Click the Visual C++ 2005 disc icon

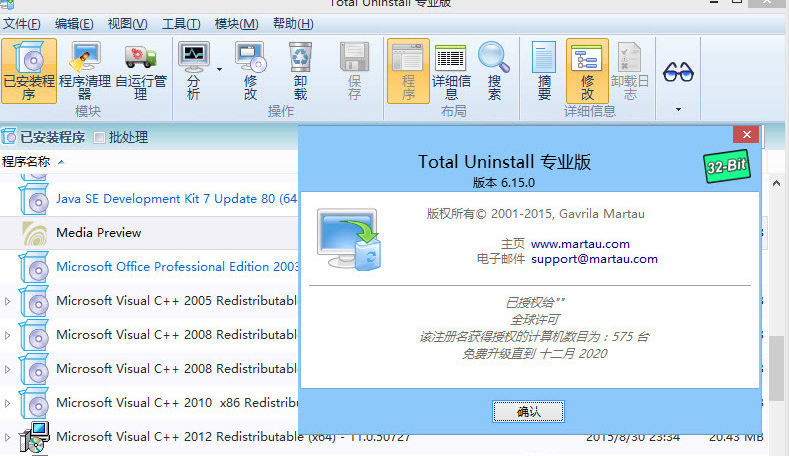click(x=34, y=301)
